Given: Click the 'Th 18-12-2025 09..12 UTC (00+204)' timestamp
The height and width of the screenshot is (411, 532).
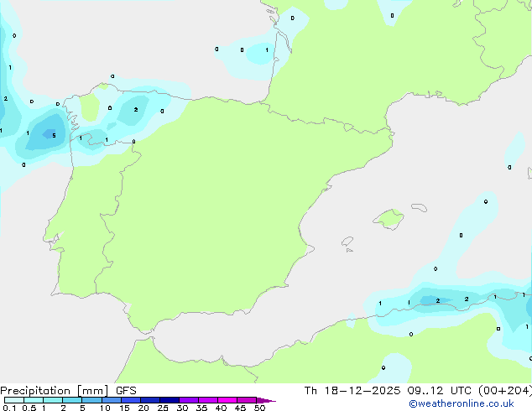Looking at the screenshot, I should click(x=418, y=391).
